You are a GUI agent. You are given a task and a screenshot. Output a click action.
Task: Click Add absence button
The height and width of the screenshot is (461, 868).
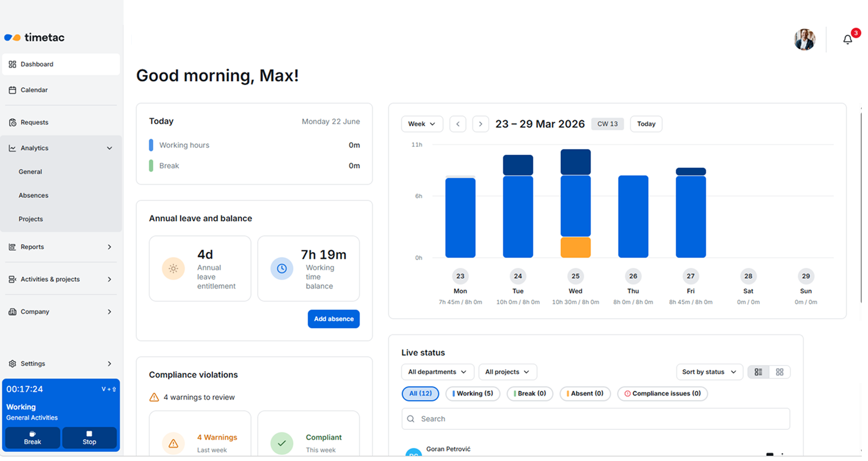(x=334, y=319)
